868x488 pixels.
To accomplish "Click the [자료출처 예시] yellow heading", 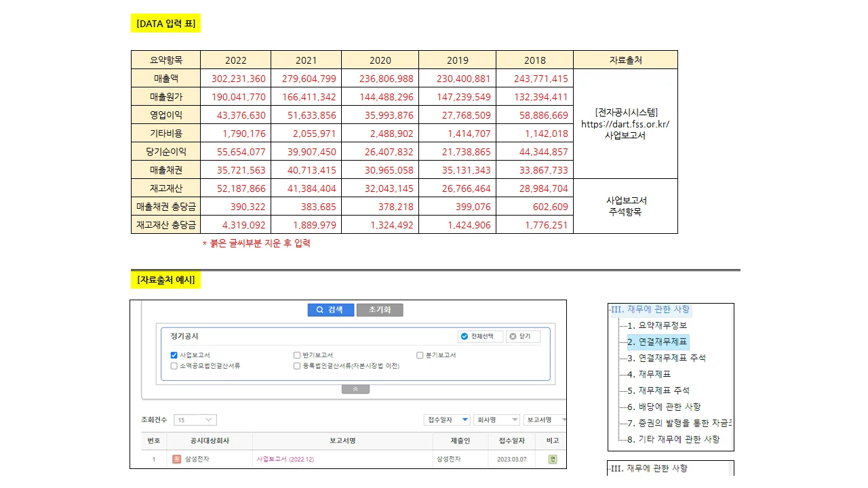I will 166,280.
